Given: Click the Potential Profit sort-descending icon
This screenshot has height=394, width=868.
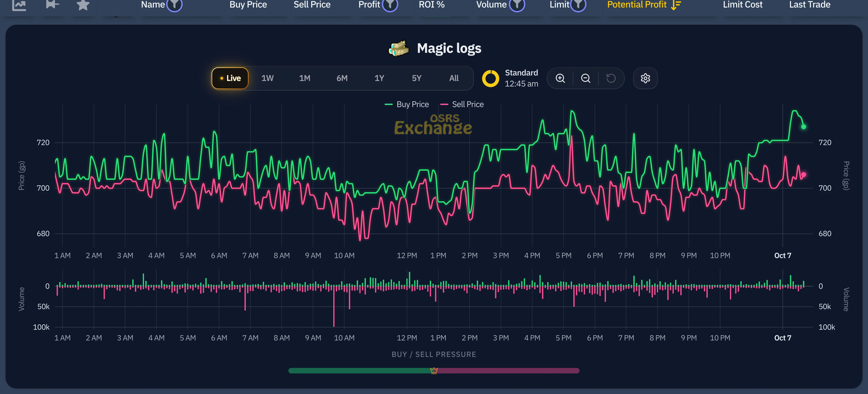Looking at the screenshot, I should (x=676, y=5).
